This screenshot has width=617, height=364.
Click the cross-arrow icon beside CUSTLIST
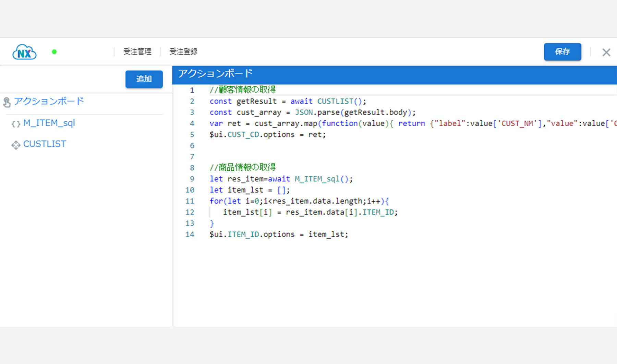(x=16, y=145)
